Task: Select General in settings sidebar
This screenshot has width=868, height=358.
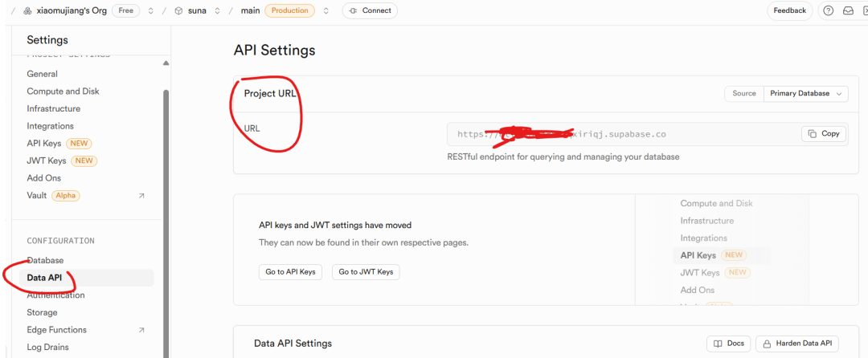Action: tap(42, 74)
